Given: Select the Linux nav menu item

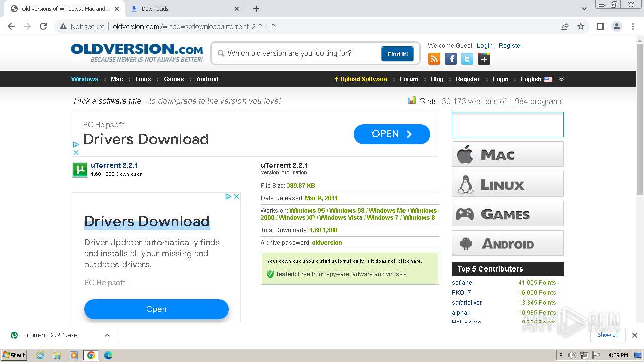Looking at the screenshot, I should pyautogui.click(x=143, y=79).
